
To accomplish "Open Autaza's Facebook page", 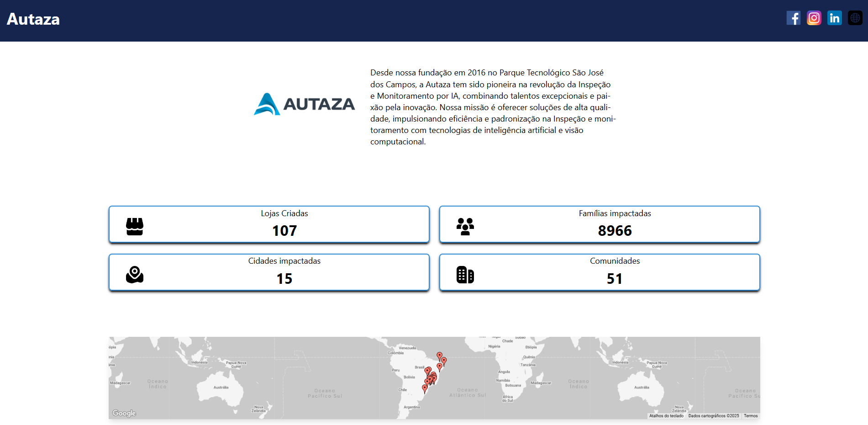I will pos(794,18).
